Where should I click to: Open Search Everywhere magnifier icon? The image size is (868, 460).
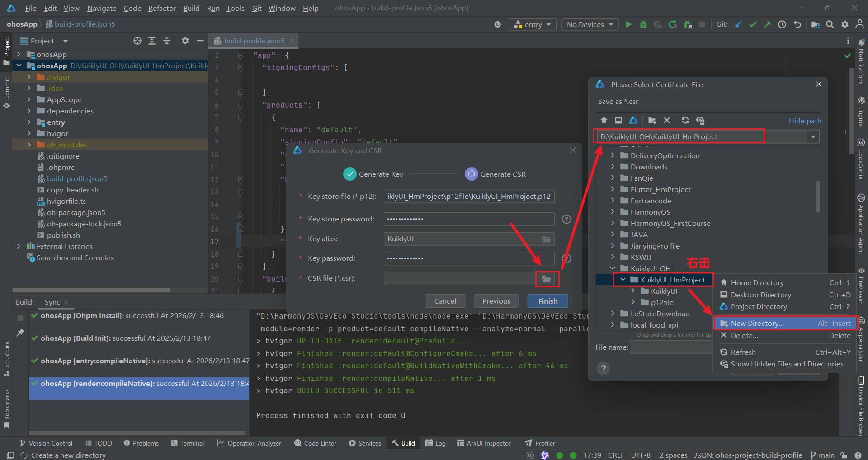[830, 24]
